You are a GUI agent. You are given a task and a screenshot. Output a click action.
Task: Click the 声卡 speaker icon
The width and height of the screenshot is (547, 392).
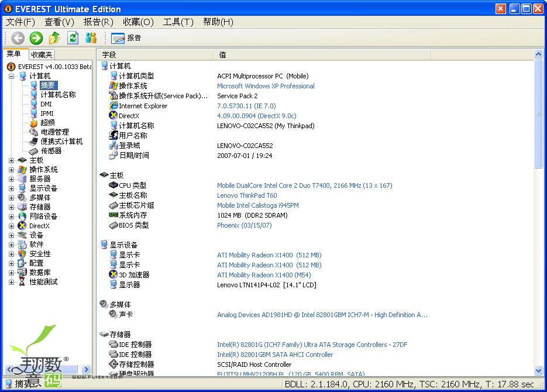click(113, 314)
